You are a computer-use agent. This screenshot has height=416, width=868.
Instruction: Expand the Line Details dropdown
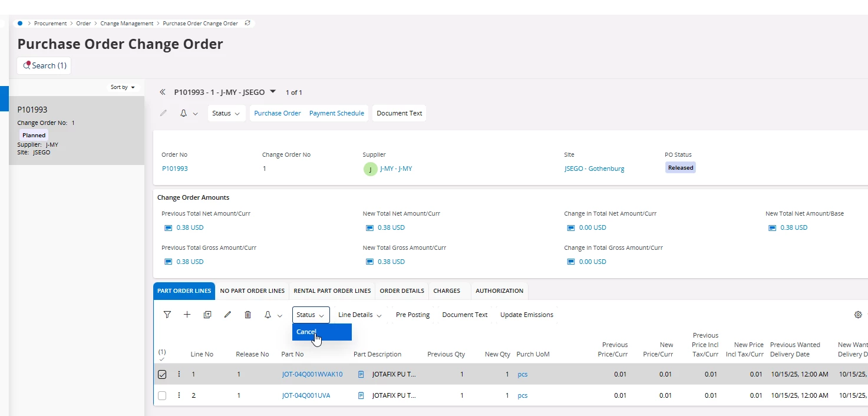coord(359,315)
